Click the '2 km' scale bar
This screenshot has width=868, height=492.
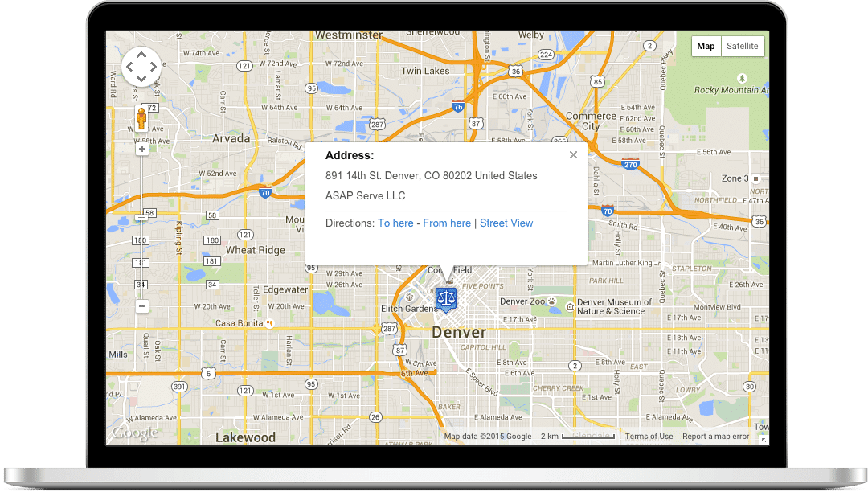pos(577,436)
